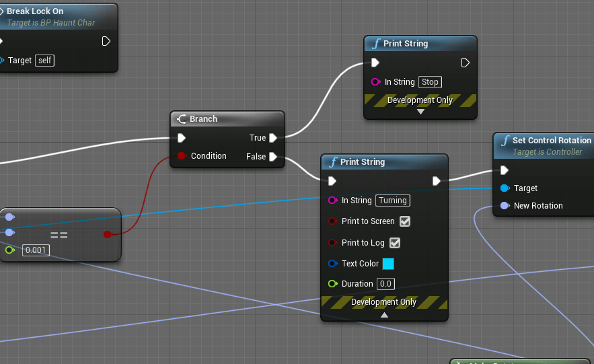Viewport: 594px width, 364px height.
Task: Click the Duration 0.0 value field
Action: [x=386, y=284]
